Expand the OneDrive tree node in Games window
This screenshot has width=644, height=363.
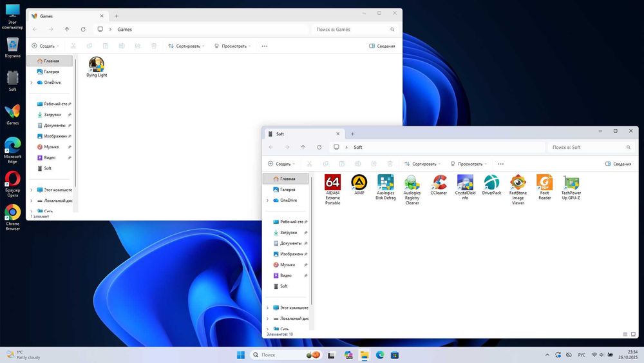click(x=31, y=83)
